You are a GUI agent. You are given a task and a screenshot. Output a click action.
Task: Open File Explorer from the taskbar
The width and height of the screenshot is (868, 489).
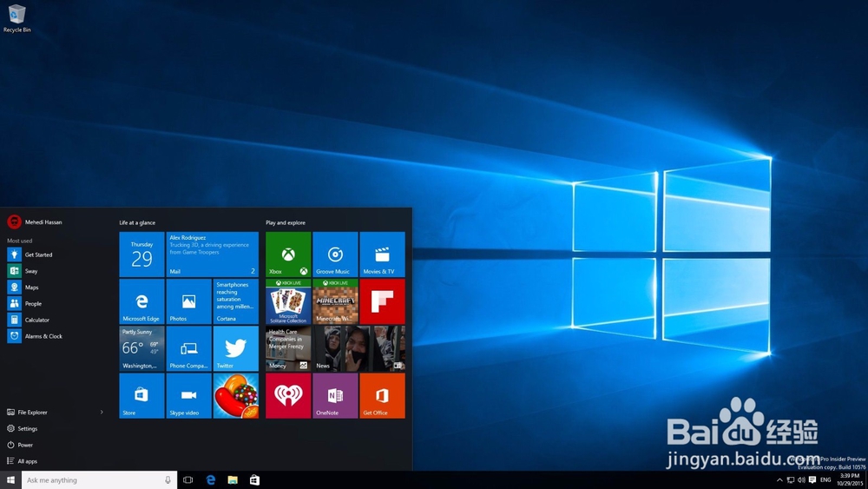tap(233, 480)
